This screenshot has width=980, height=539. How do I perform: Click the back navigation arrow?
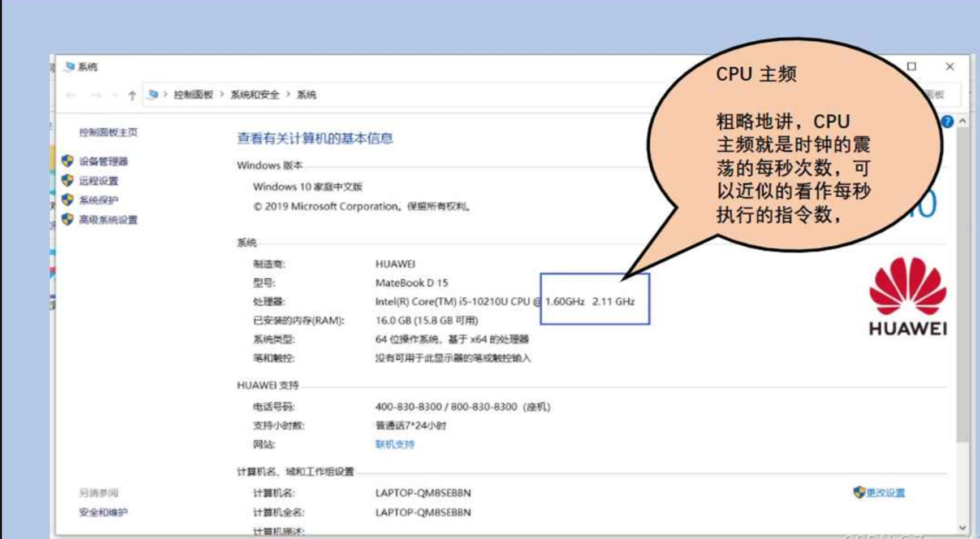click(x=71, y=95)
